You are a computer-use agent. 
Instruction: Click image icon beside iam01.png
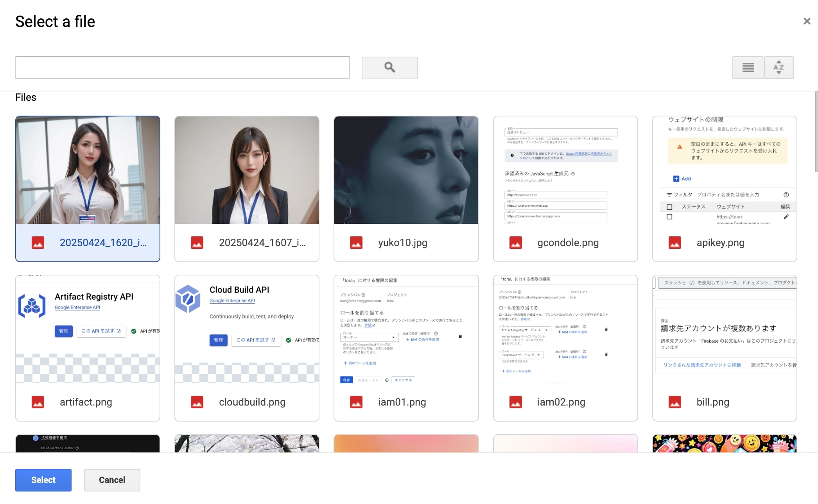coord(356,402)
